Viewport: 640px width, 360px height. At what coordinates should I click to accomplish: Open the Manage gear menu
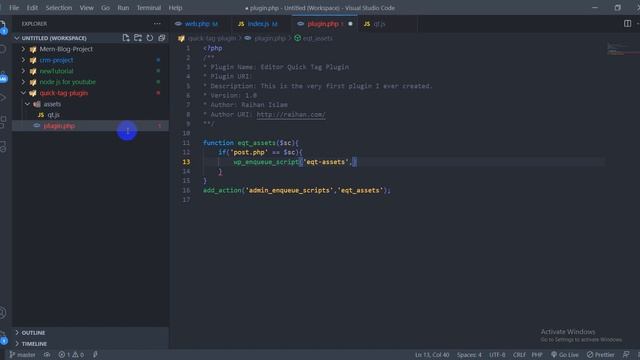pyautogui.click(x=3, y=337)
